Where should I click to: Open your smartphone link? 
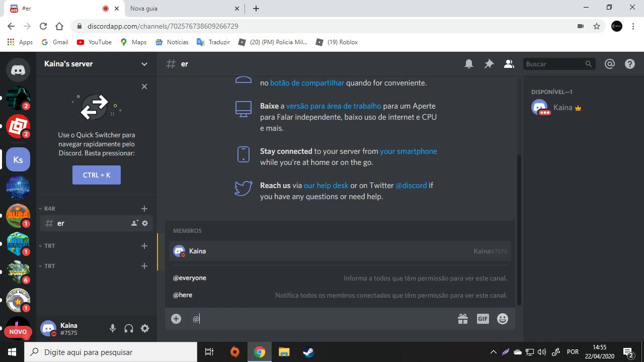coord(409,151)
